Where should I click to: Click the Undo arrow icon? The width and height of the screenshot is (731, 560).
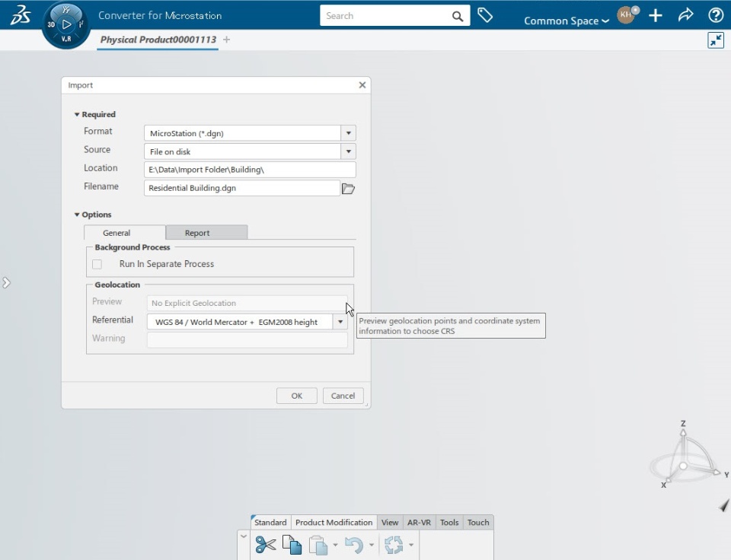tap(354, 545)
